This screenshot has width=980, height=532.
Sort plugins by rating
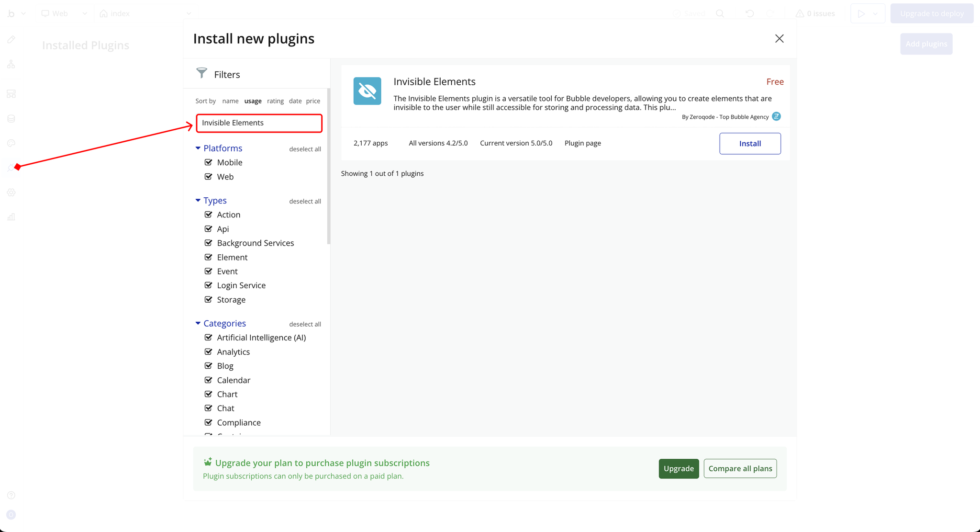pos(275,101)
